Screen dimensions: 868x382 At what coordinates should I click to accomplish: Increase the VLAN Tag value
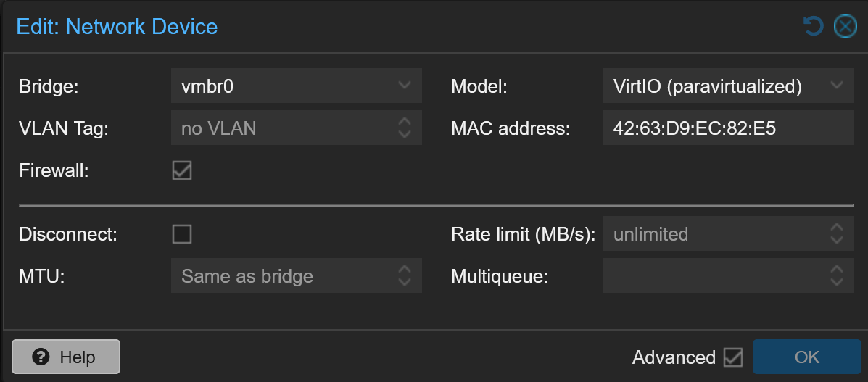coord(405,122)
